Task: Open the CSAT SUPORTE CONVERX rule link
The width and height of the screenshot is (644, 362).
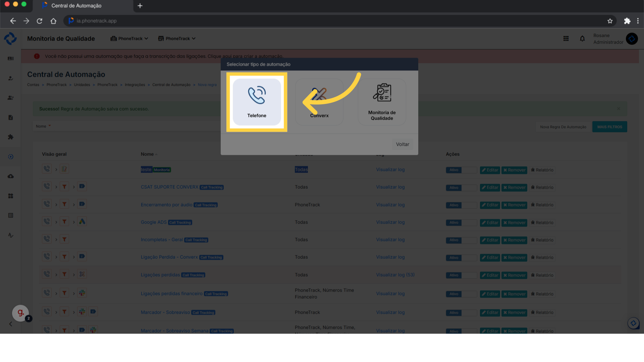Action: click(x=169, y=187)
